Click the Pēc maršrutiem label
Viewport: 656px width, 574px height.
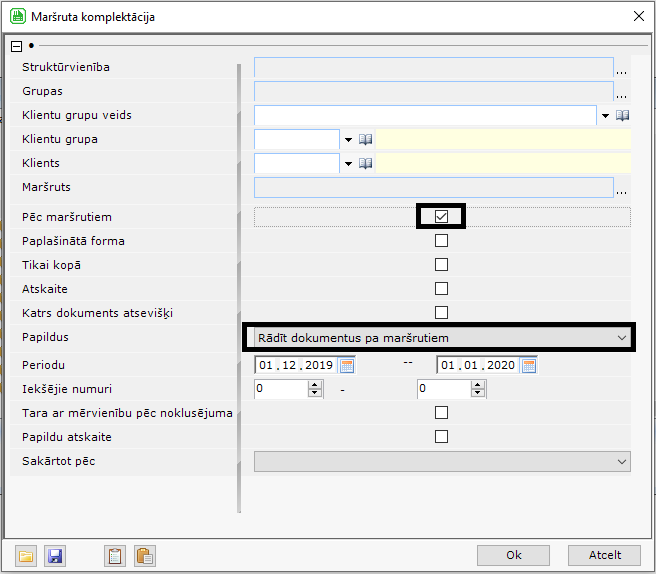tap(67, 217)
